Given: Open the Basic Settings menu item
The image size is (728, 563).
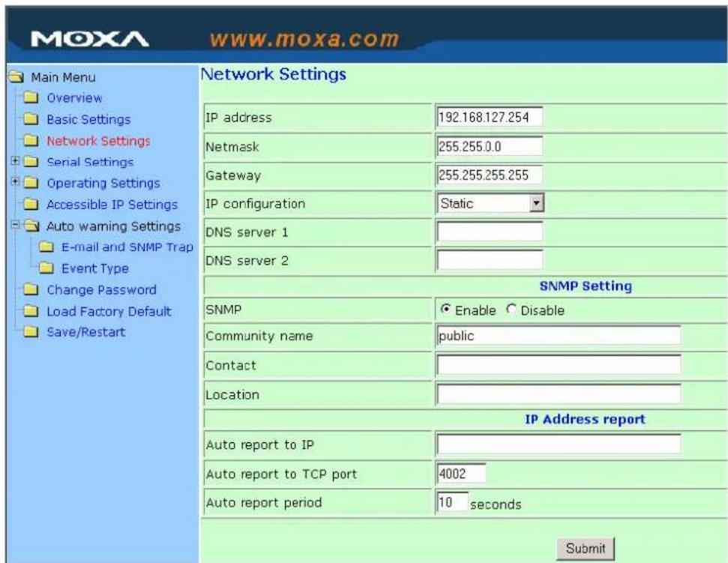Looking at the screenshot, I should (88, 119).
